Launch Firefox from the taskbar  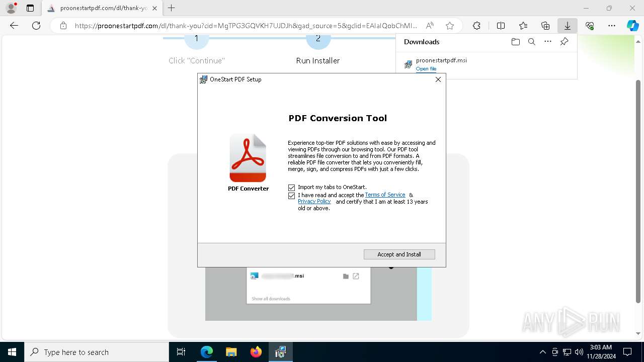[256, 352]
